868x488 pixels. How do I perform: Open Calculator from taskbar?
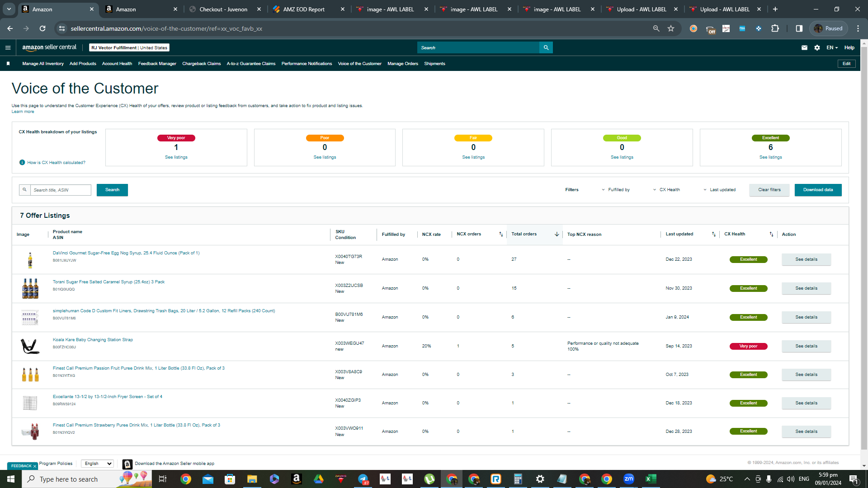(518, 479)
